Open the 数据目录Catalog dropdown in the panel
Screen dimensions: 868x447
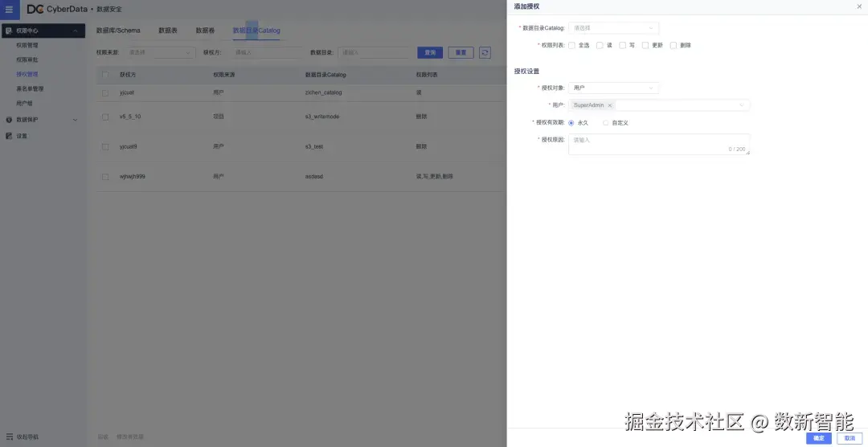(613, 27)
